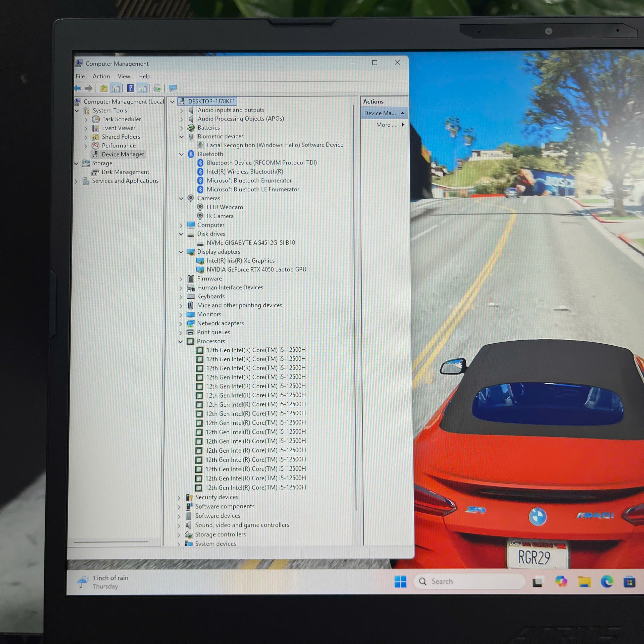Open the Action menu
The height and width of the screenshot is (644, 644).
click(x=101, y=76)
